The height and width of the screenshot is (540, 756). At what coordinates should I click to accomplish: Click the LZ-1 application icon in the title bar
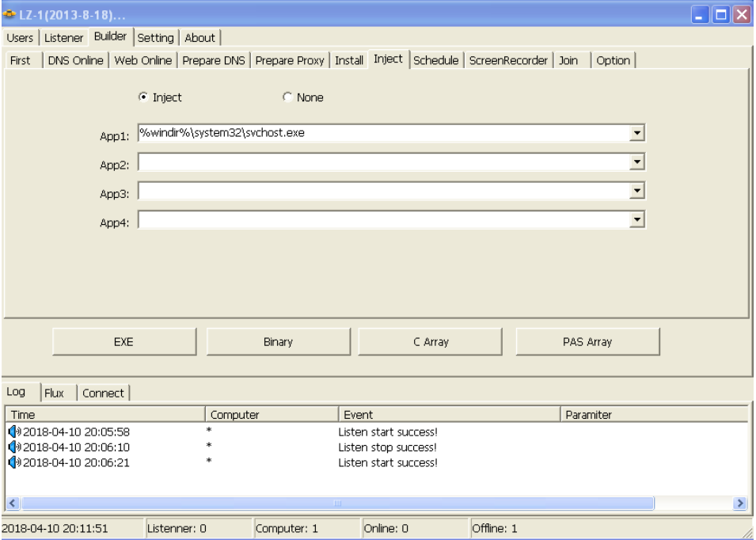[x=9, y=13]
